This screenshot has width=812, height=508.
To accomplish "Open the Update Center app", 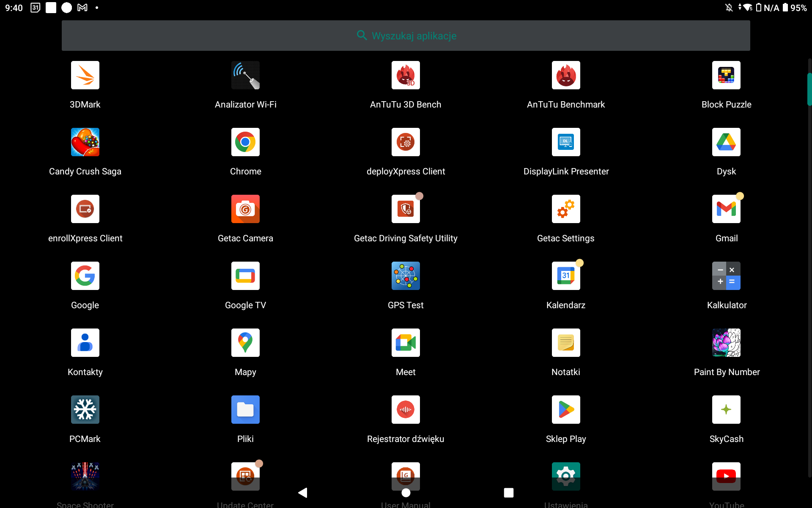I will (x=245, y=477).
